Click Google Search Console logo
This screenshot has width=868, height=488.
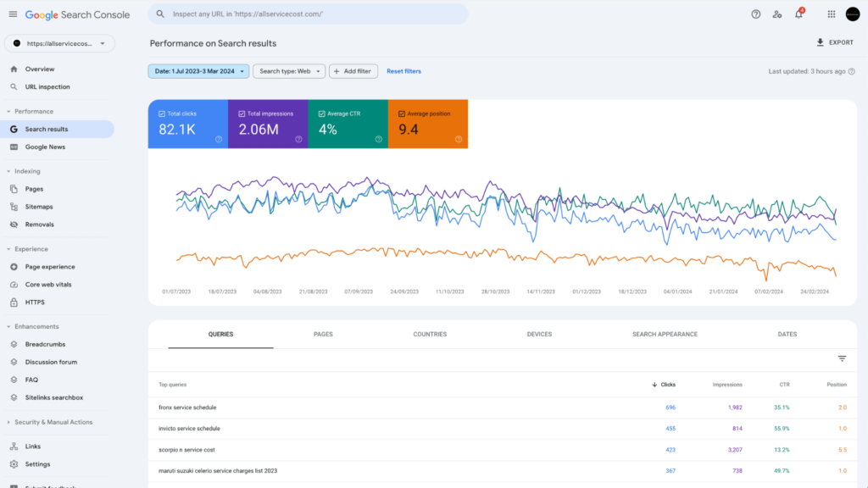click(77, 15)
